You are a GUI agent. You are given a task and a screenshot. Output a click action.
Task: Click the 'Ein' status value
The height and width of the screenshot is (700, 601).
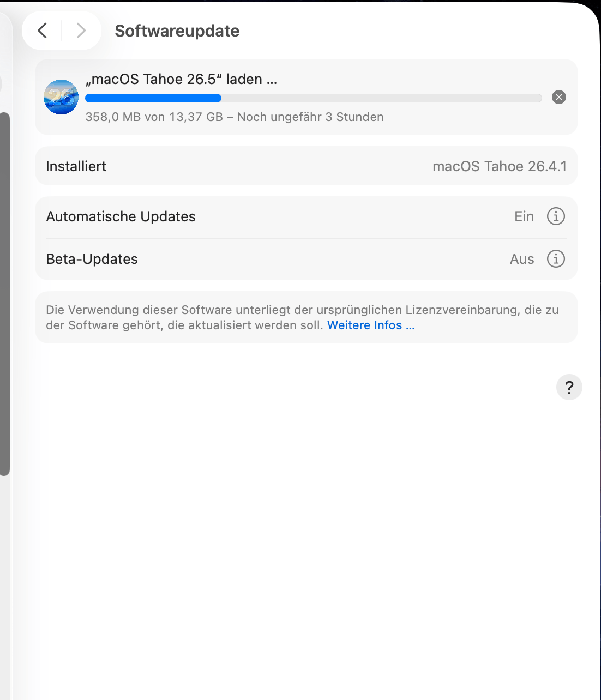click(524, 216)
